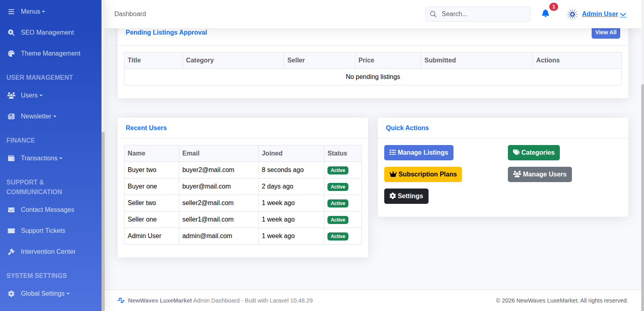Click the Pending Listings Approval heading
The width and height of the screenshot is (644, 311).
(166, 33)
